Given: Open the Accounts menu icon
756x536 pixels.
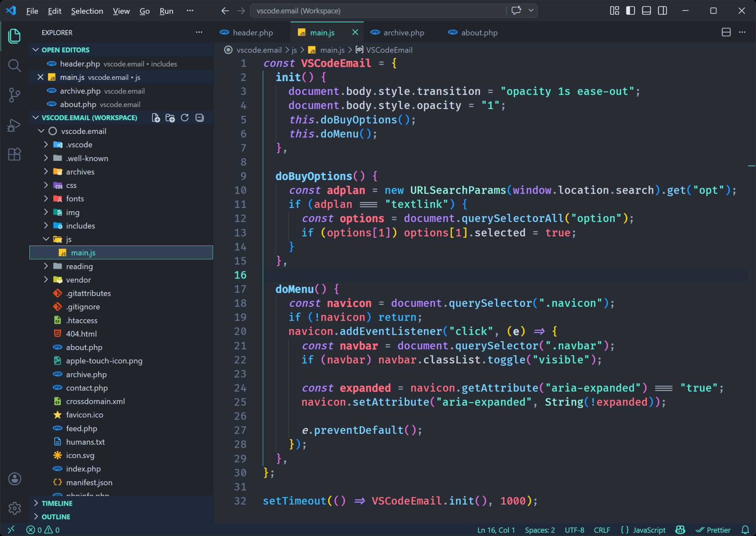Looking at the screenshot, I should tap(14, 479).
